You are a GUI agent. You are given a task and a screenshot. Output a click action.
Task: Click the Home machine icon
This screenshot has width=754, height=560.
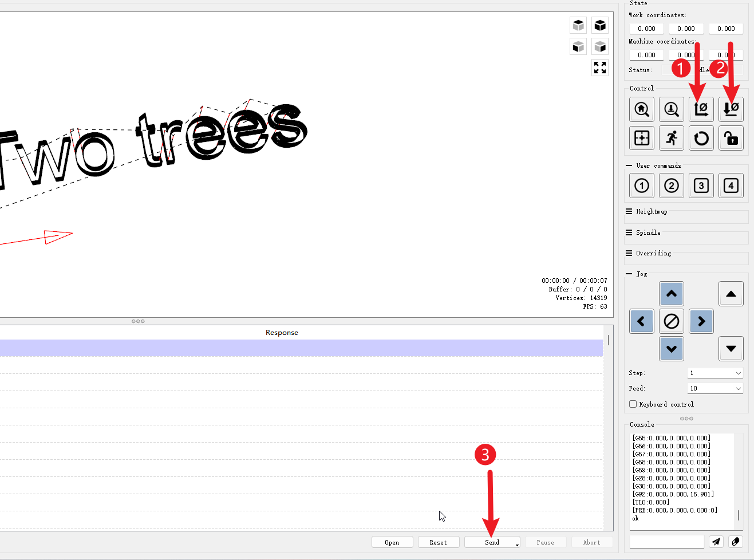(x=641, y=109)
